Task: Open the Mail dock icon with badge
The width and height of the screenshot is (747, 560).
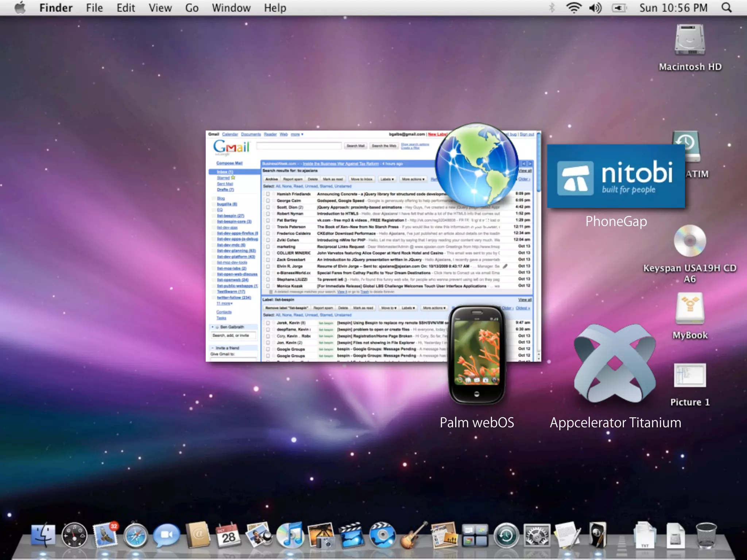Action: (x=105, y=535)
